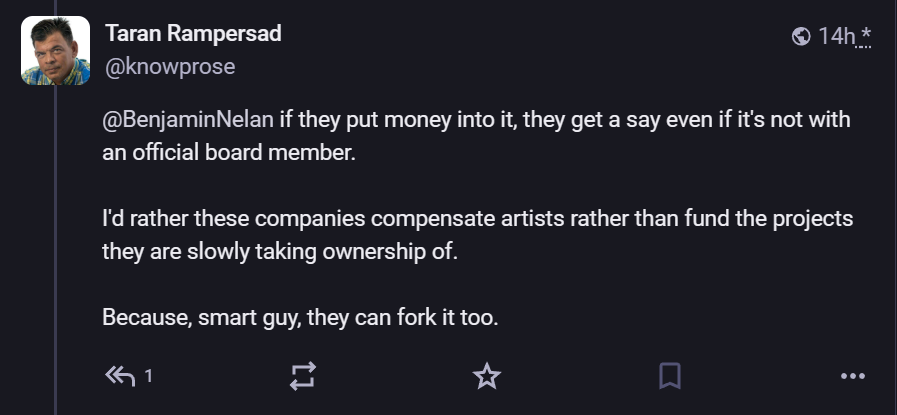
Task: Click the line 'Because, smart guy, they can fork it too.'
Action: 300,317
